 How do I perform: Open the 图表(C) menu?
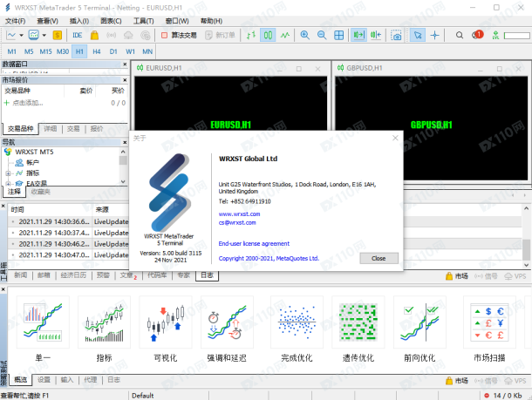coord(111,21)
